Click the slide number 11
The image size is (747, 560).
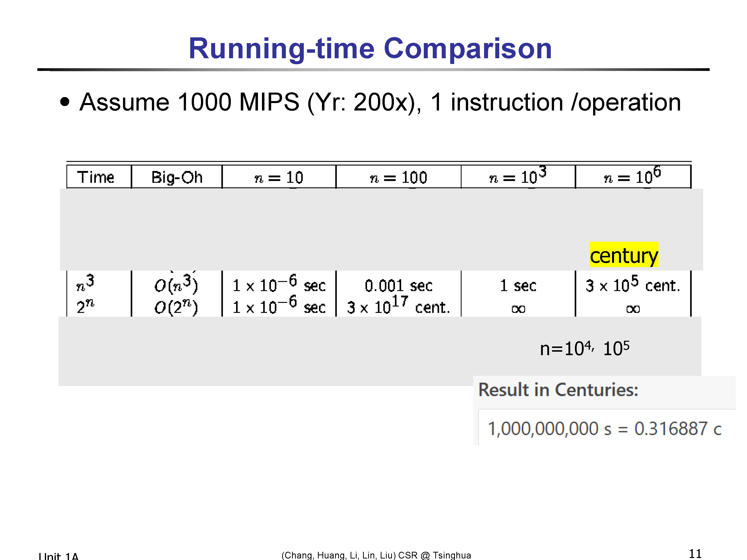(695, 554)
